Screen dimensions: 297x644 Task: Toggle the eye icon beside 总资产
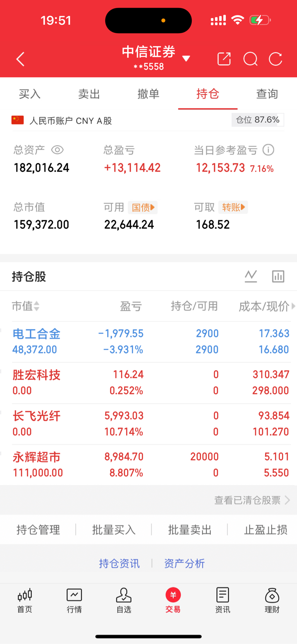pos(57,150)
